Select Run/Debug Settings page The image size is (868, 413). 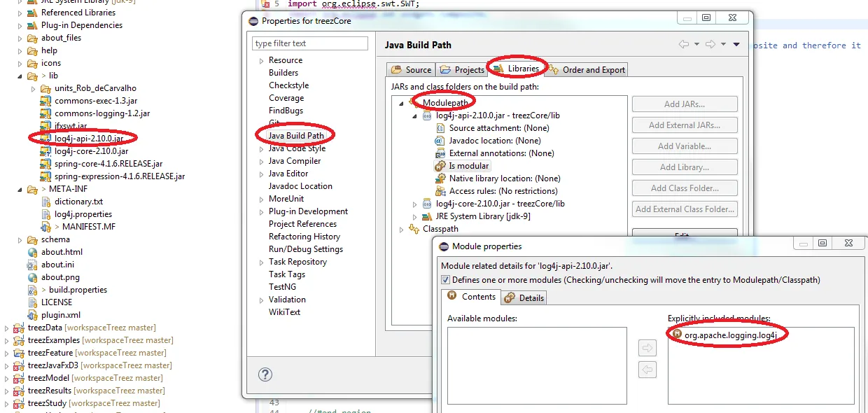click(306, 249)
